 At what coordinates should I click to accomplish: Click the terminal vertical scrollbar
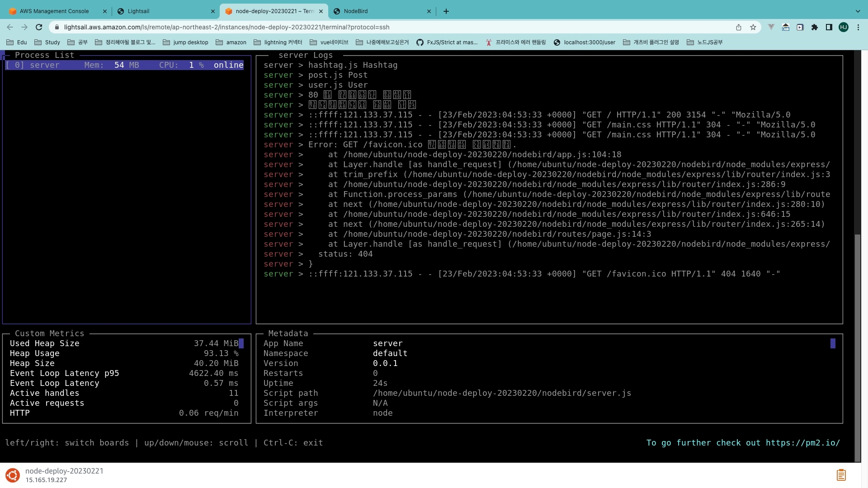[858, 348]
